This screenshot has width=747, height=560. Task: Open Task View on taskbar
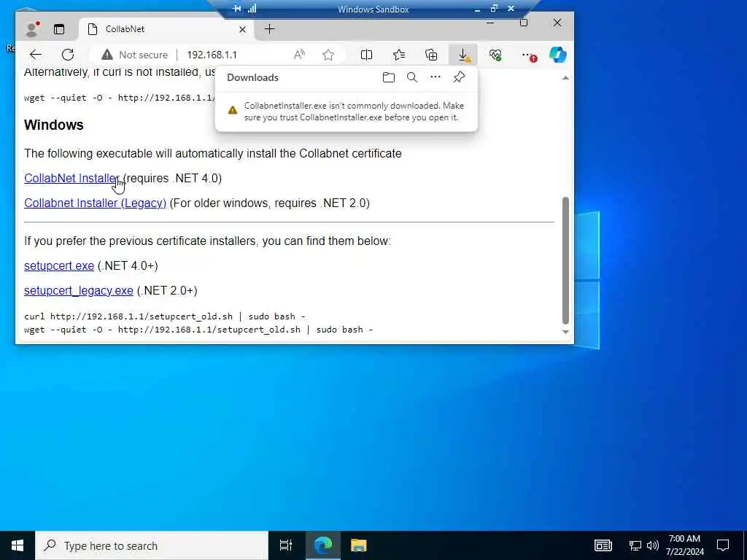pos(286,545)
